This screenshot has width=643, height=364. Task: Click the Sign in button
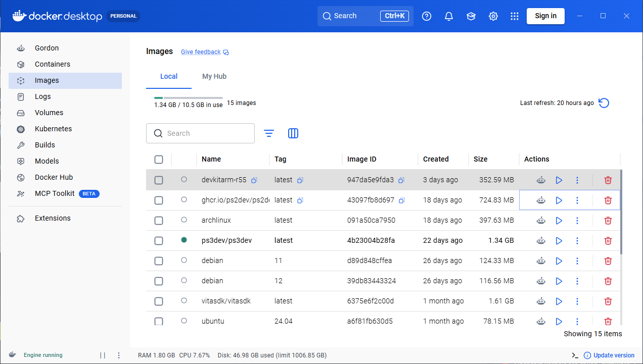[545, 16]
